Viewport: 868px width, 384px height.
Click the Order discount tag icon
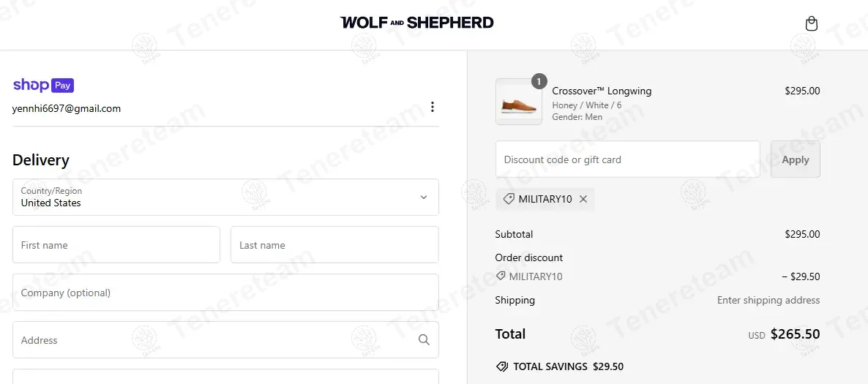coord(501,276)
